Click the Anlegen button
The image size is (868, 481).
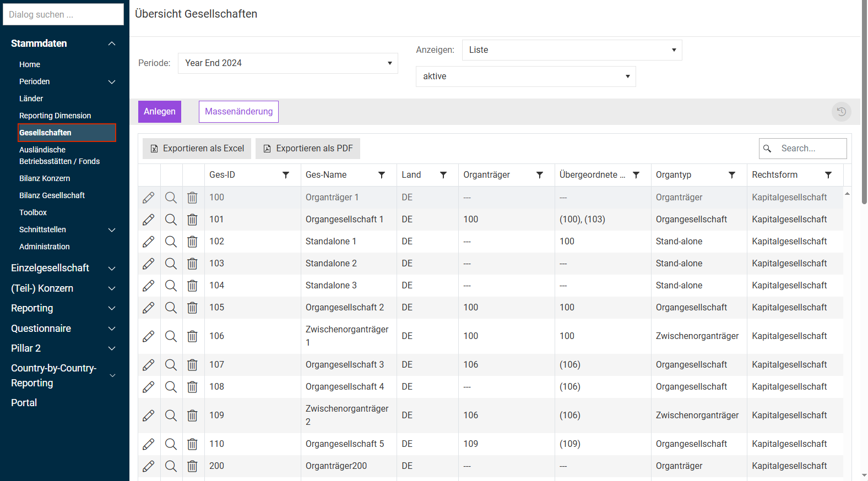160,112
